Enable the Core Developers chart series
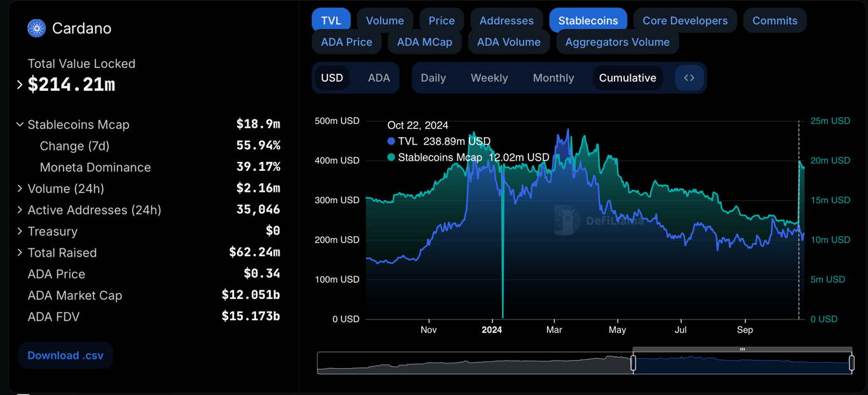The height and width of the screenshot is (395, 868). (x=685, y=20)
